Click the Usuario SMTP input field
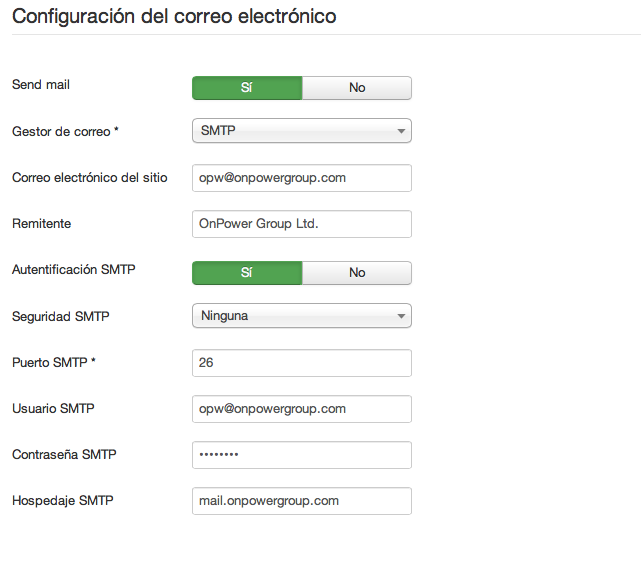Screen dimensions: 641x572 pyautogui.click(x=302, y=409)
